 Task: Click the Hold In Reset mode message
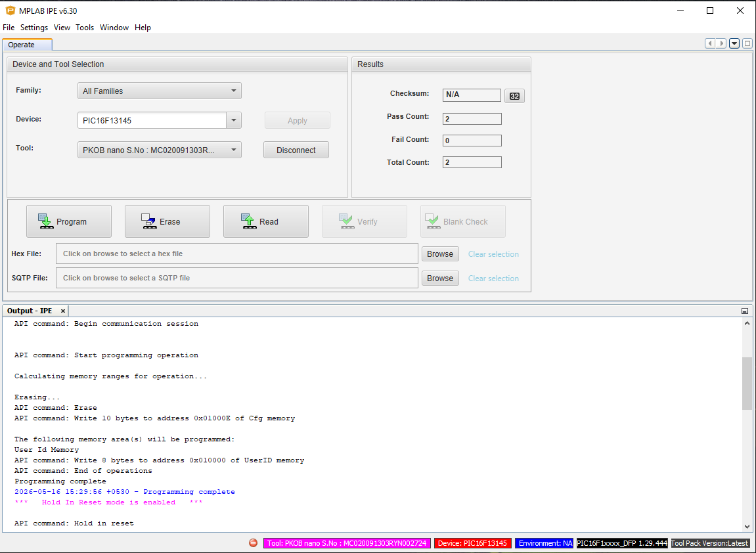[x=108, y=502]
